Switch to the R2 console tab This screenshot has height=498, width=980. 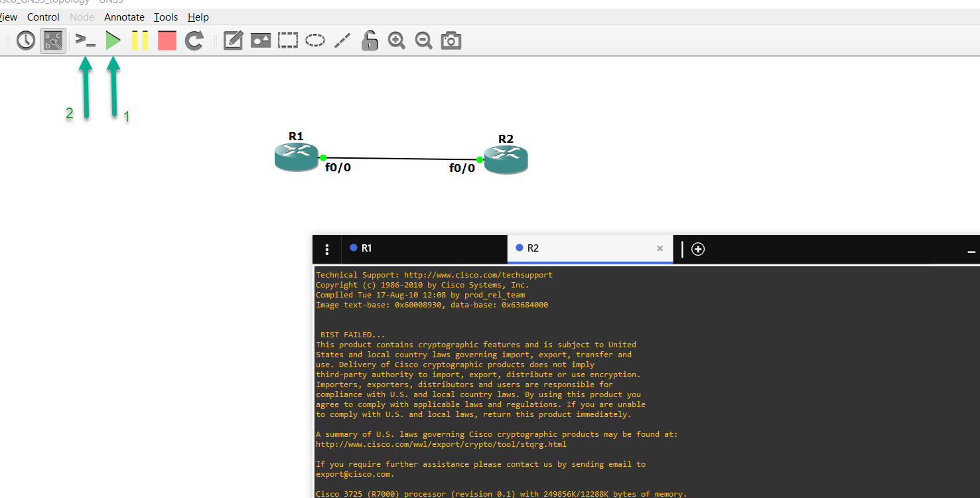[590, 248]
